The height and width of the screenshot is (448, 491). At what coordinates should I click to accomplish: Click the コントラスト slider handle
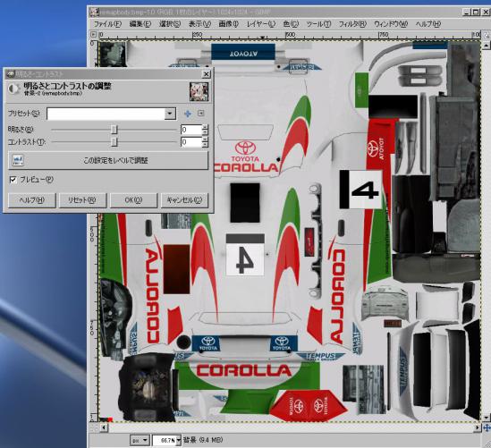114,142
